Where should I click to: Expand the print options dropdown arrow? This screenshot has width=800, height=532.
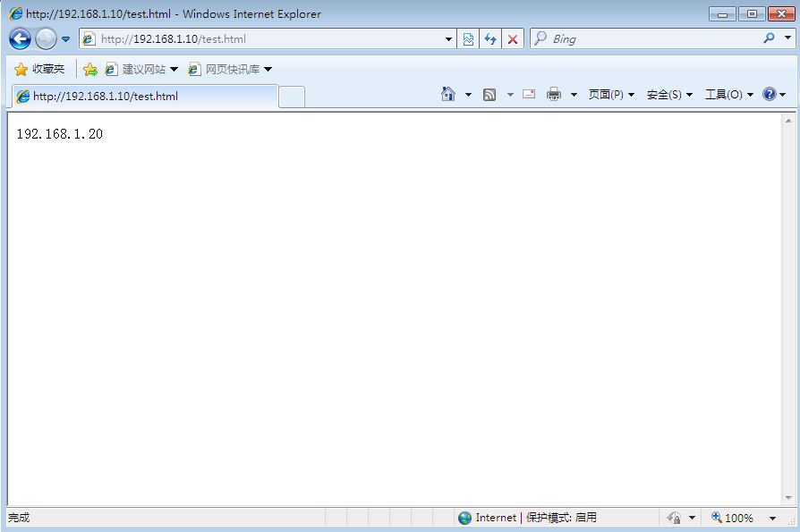pos(574,95)
